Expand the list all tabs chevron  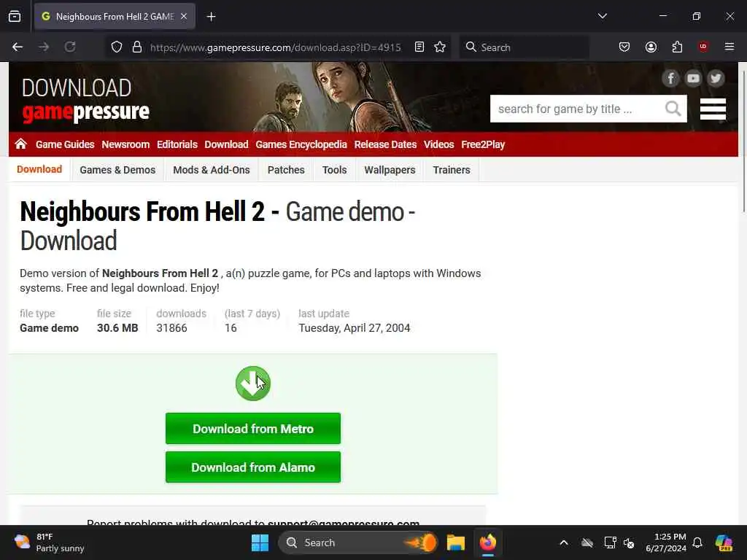coord(602,16)
